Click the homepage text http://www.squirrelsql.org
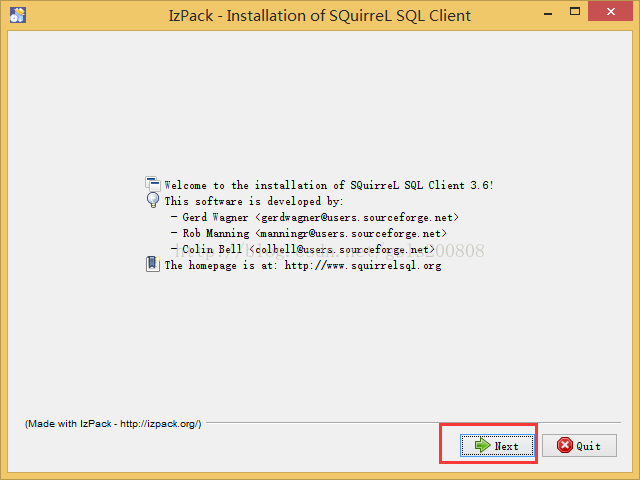Viewport: 640px width, 480px height. point(363,266)
